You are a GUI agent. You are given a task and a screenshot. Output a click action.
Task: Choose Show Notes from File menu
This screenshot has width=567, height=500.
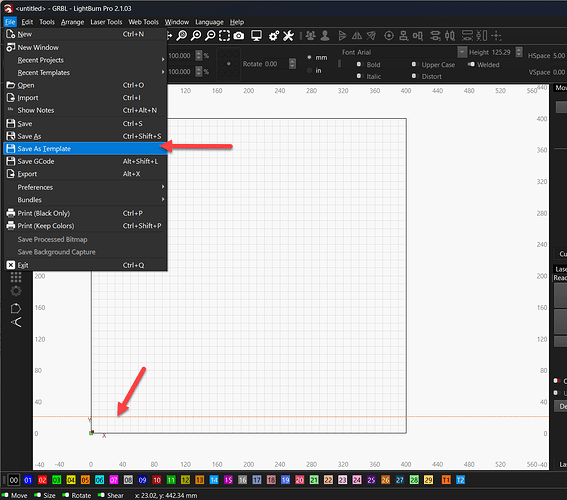click(85, 110)
